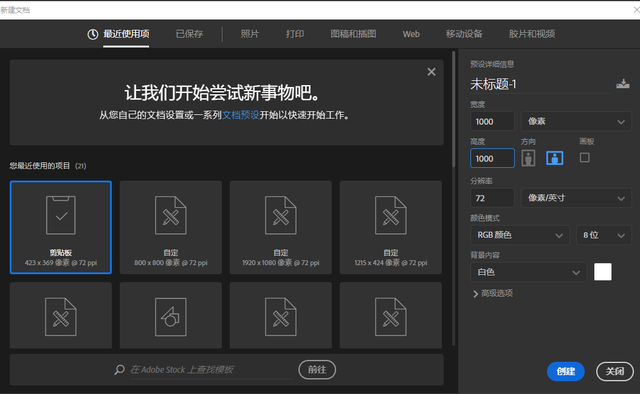
Task: Select portrait orientation icon
Action: pyautogui.click(x=528, y=158)
